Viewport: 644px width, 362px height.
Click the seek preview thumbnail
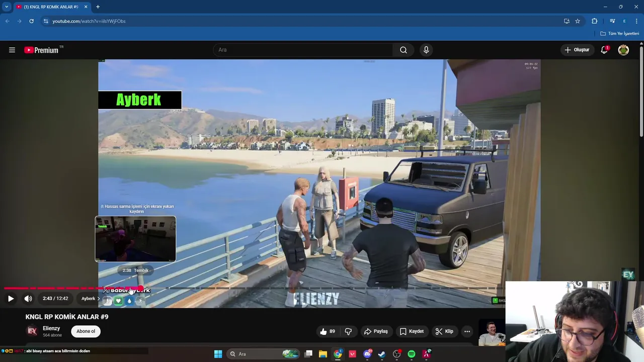coord(135,239)
